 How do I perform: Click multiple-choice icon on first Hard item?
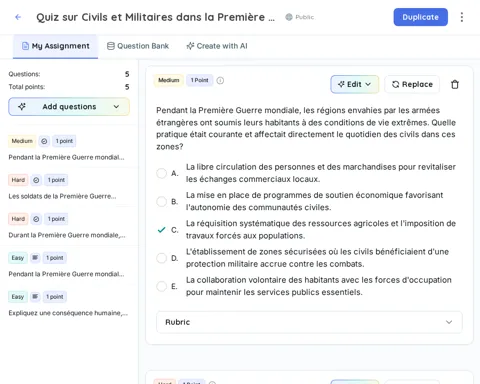(36, 180)
